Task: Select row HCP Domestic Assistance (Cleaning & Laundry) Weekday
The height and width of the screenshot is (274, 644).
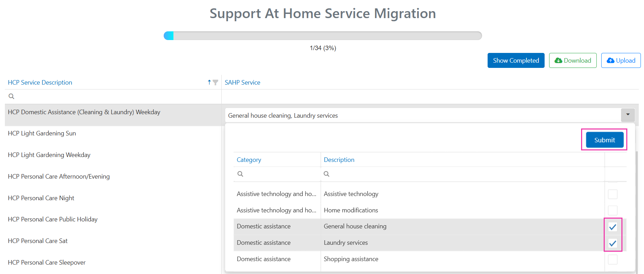Action: pos(113,115)
